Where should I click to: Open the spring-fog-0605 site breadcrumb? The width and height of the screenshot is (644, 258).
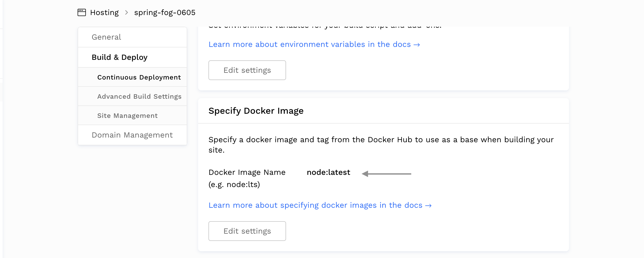[164, 12]
